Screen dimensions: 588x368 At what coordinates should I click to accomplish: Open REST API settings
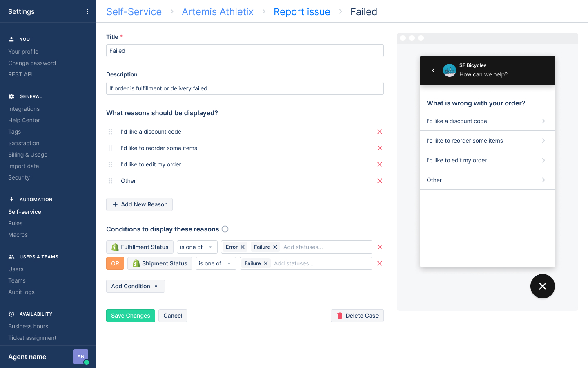pyautogui.click(x=20, y=74)
